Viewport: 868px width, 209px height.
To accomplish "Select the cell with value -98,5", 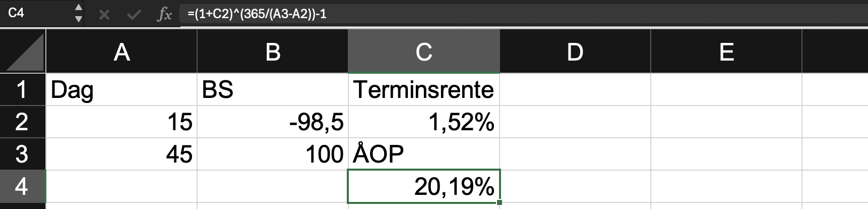I will [x=273, y=122].
